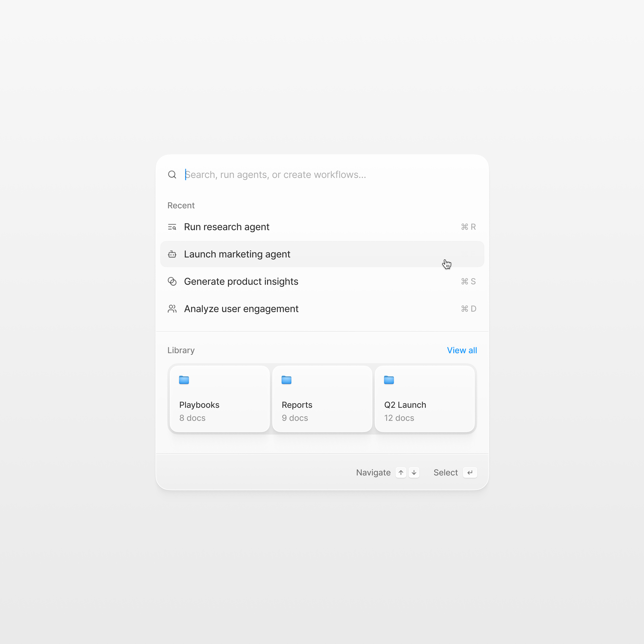This screenshot has height=644, width=644.
Task: Open the Q2 Launch folder icon
Action: point(389,380)
